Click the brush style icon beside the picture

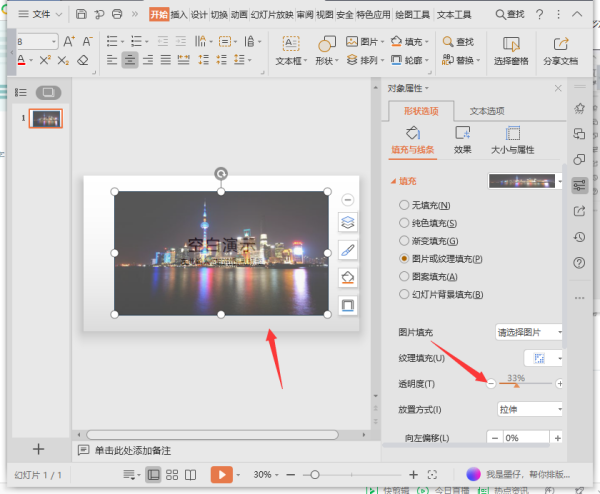[x=347, y=250]
